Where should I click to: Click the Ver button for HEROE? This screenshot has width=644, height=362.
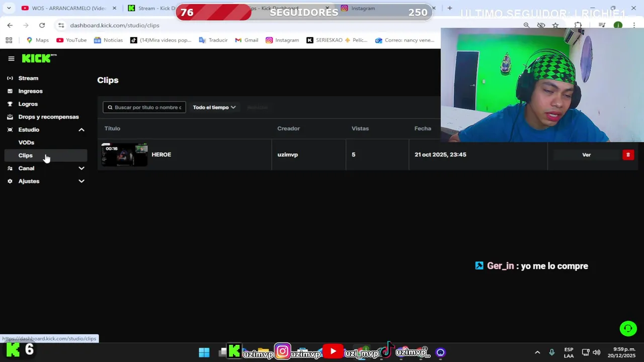[586, 155]
